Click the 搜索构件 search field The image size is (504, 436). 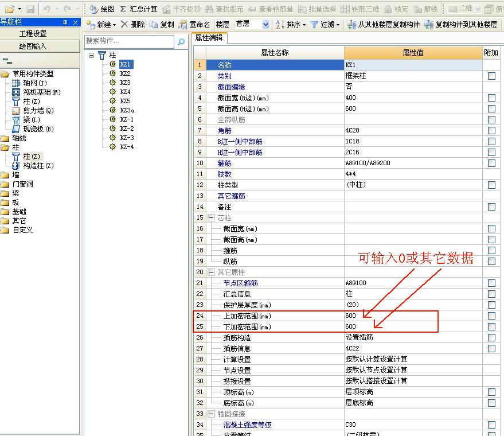129,41
